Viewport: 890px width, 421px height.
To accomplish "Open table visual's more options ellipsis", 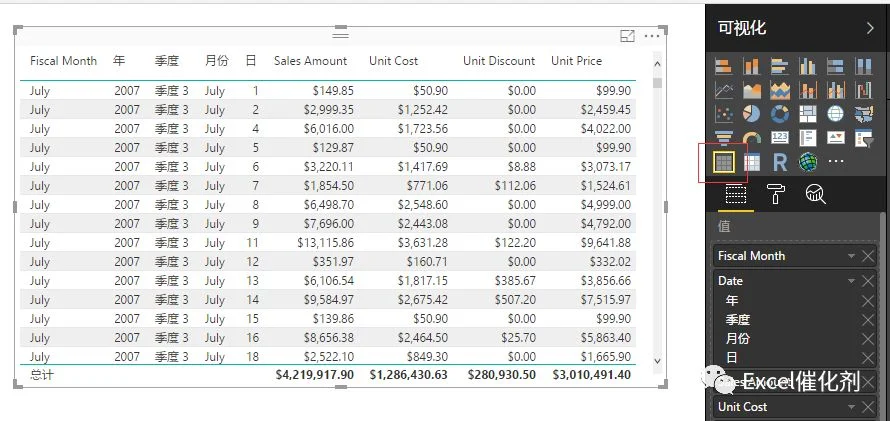I will click(652, 36).
